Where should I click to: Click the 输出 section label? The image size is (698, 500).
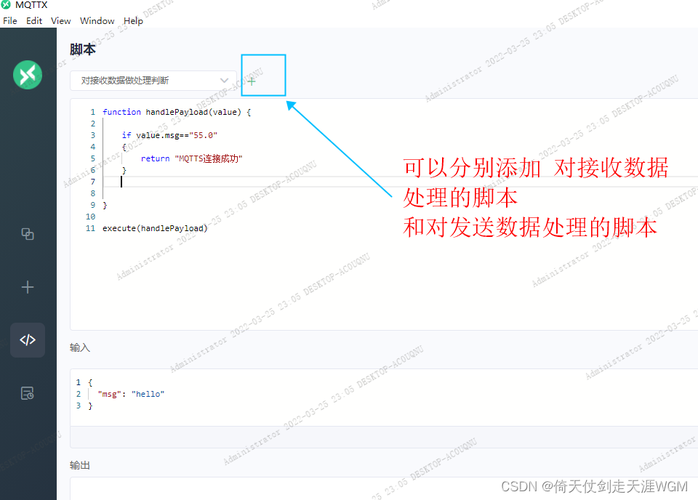[x=80, y=465]
